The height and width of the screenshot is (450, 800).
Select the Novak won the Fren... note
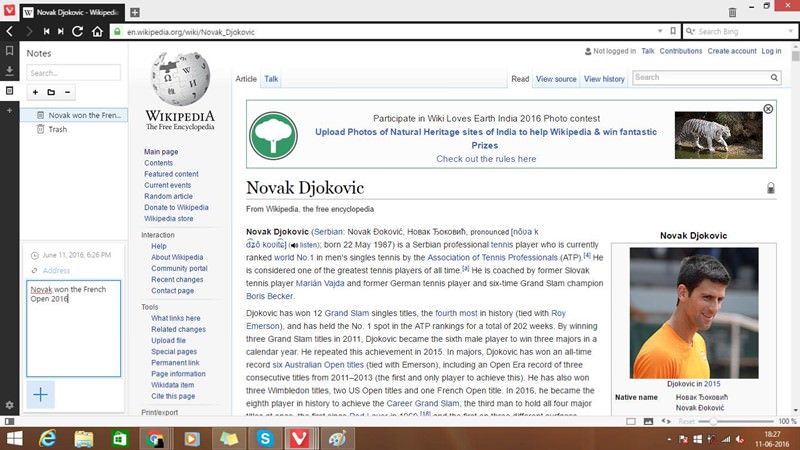[74, 115]
